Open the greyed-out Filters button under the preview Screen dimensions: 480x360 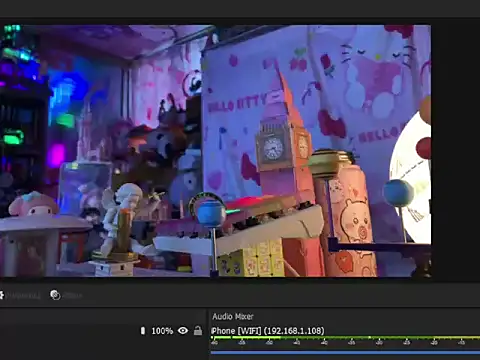pos(66,295)
